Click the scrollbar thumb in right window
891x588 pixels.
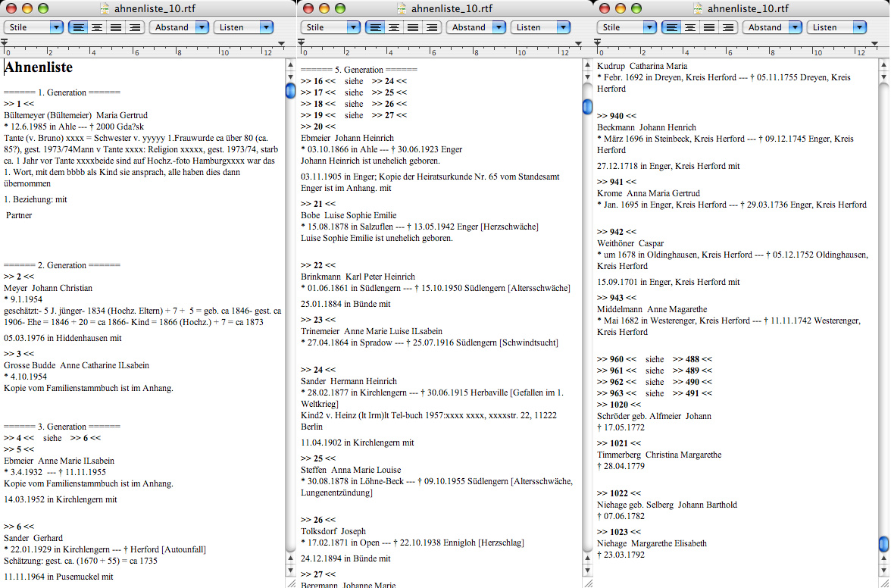click(883, 544)
